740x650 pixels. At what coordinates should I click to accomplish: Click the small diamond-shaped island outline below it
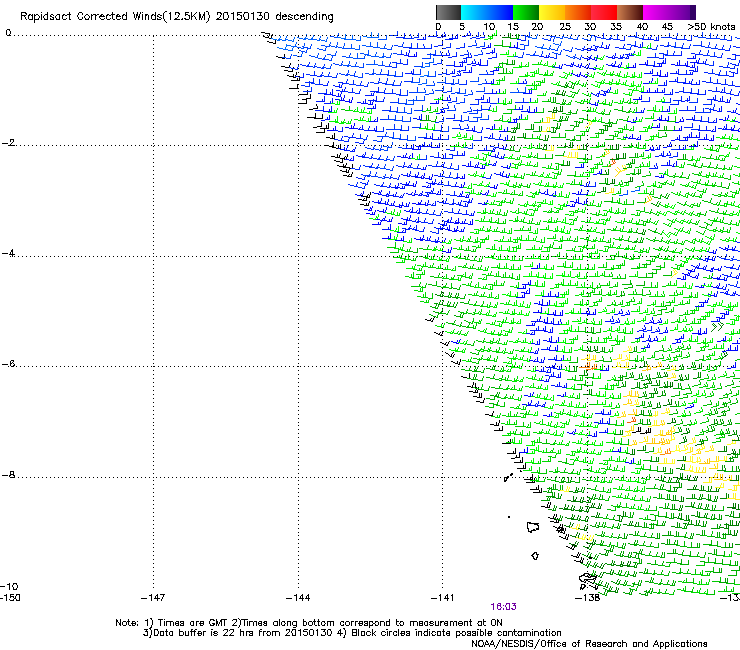click(535, 556)
